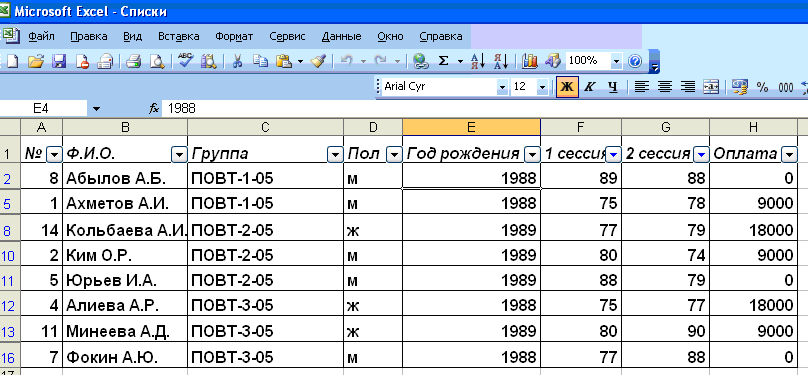Click the AutoSum sigma icon
Screen dimensions: 808x375
pyautogui.click(x=443, y=61)
